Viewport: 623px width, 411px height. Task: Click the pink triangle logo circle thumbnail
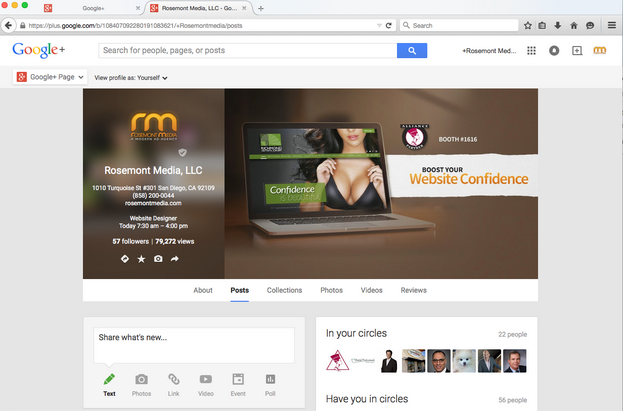[x=338, y=361]
